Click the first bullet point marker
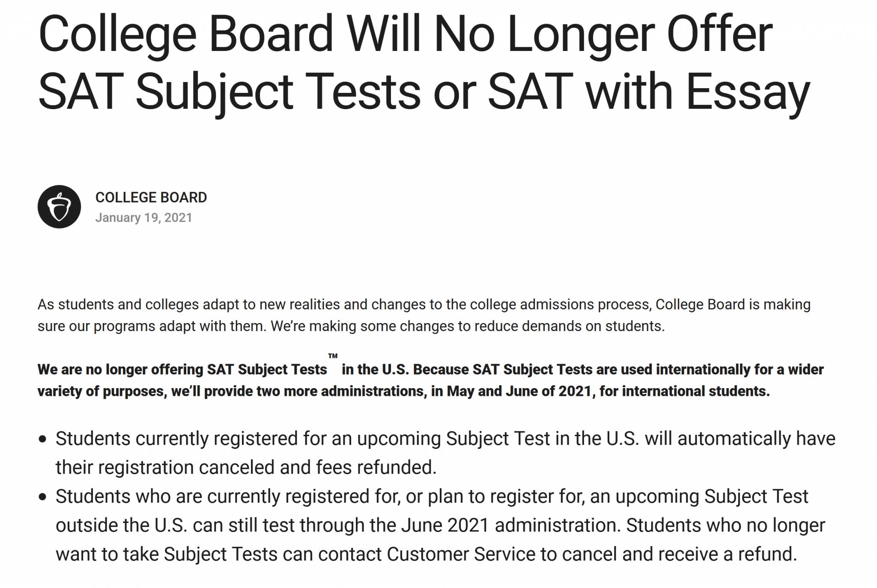 click(x=42, y=439)
